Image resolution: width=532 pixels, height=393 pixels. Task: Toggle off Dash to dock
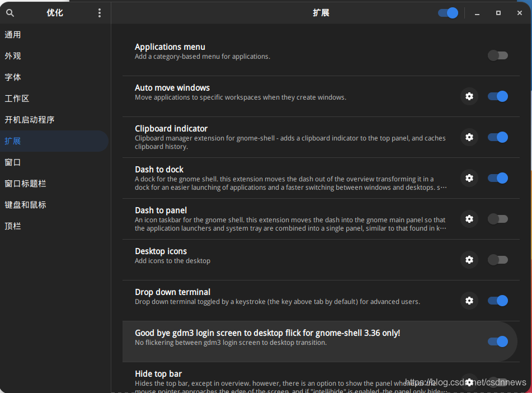click(x=497, y=178)
